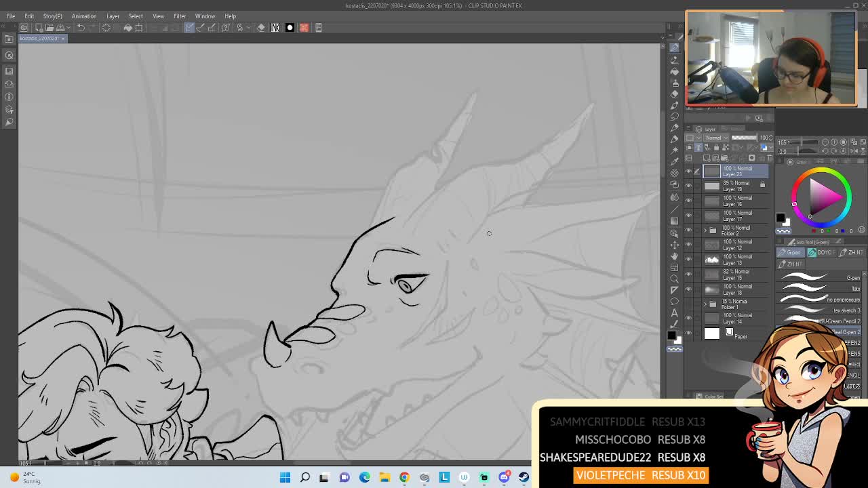The image size is (868, 488).
Task: Open the Edit menu
Action: click(x=29, y=16)
